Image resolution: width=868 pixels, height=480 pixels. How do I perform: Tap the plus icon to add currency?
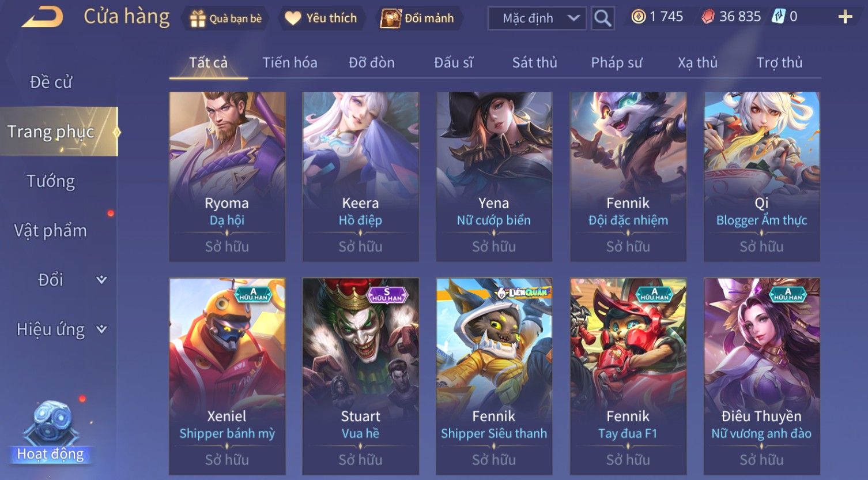pyautogui.click(x=845, y=17)
